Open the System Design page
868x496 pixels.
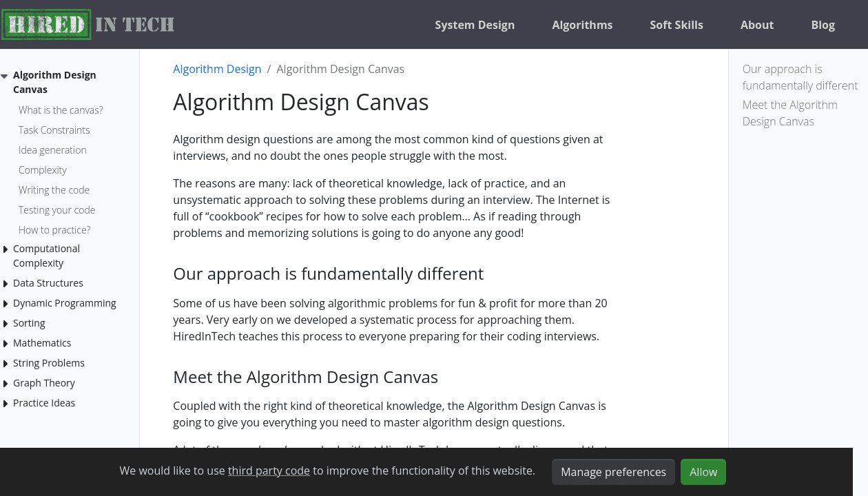point(475,25)
